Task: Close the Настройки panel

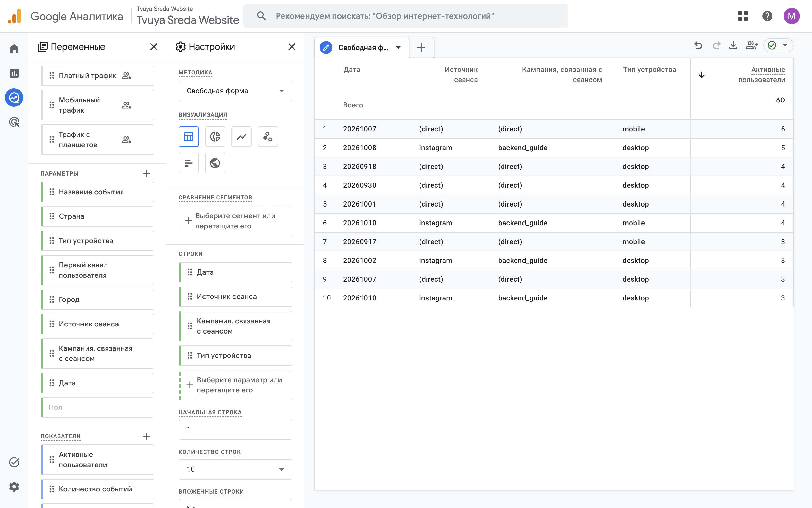Action: 292,47
